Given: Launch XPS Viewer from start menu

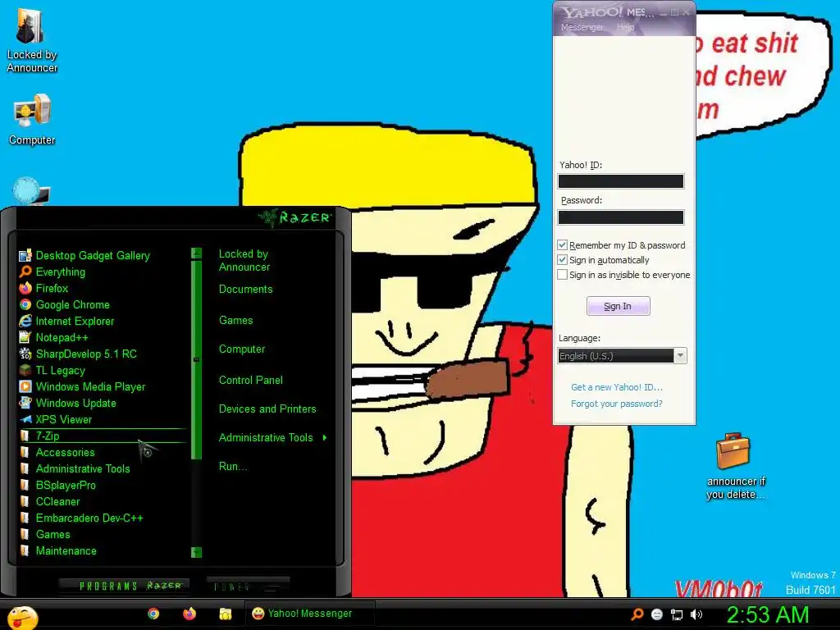Looking at the screenshot, I should click(56, 419).
